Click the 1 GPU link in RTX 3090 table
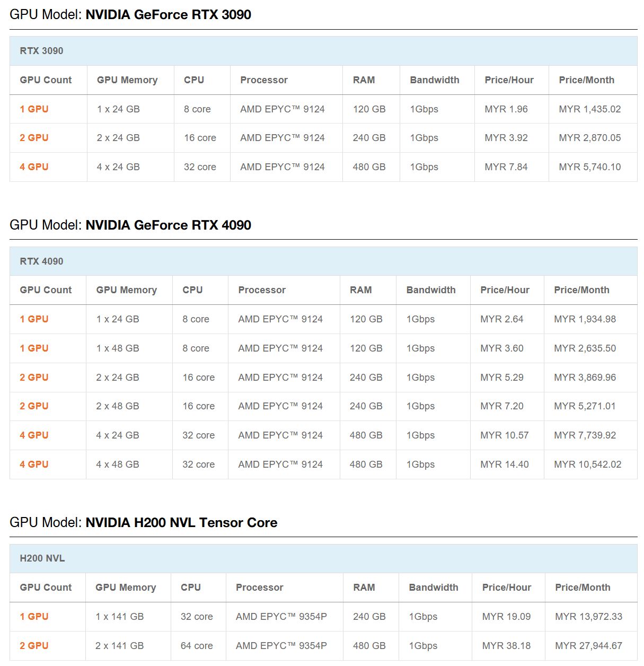The image size is (644, 666). click(34, 109)
